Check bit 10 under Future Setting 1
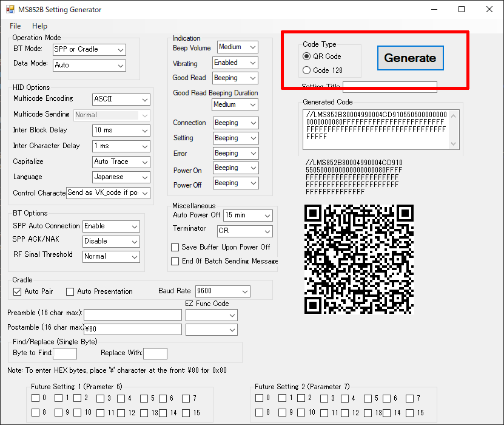The width and height of the screenshot is (504, 425). pos(77,412)
